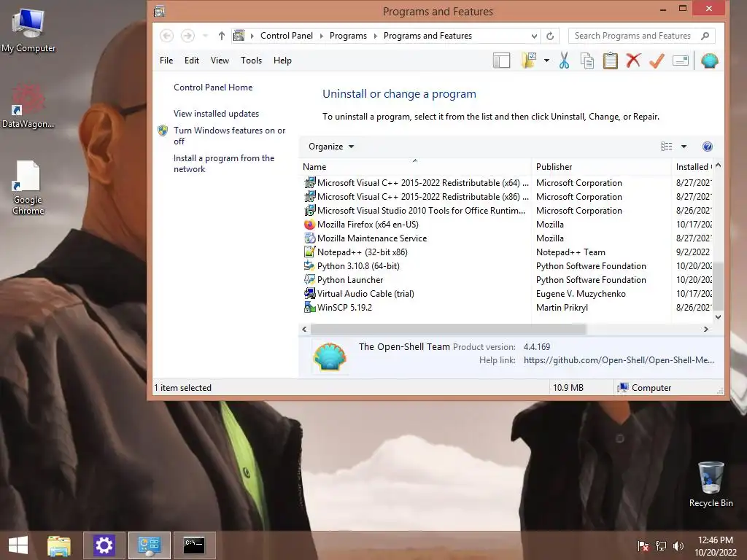The height and width of the screenshot is (560, 747).
Task: Click the Change your view icon
Action: (x=667, y=147)
